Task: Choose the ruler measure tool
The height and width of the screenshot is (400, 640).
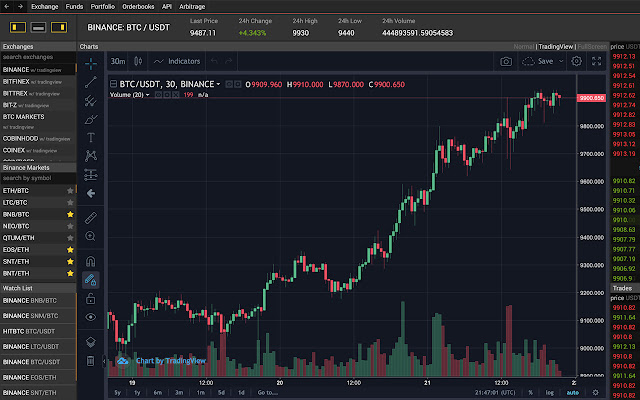Action: pos(91,216)
